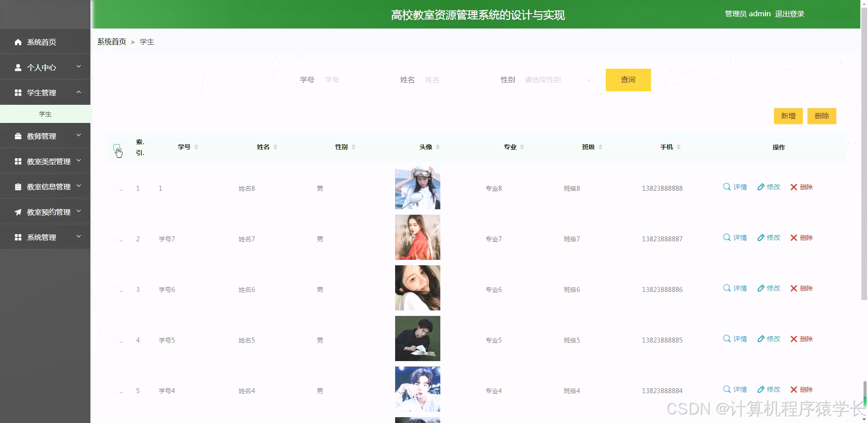Check the row checkbox for student 姓名8
This screenshot has width=868, height=423.
pos(117,188)
